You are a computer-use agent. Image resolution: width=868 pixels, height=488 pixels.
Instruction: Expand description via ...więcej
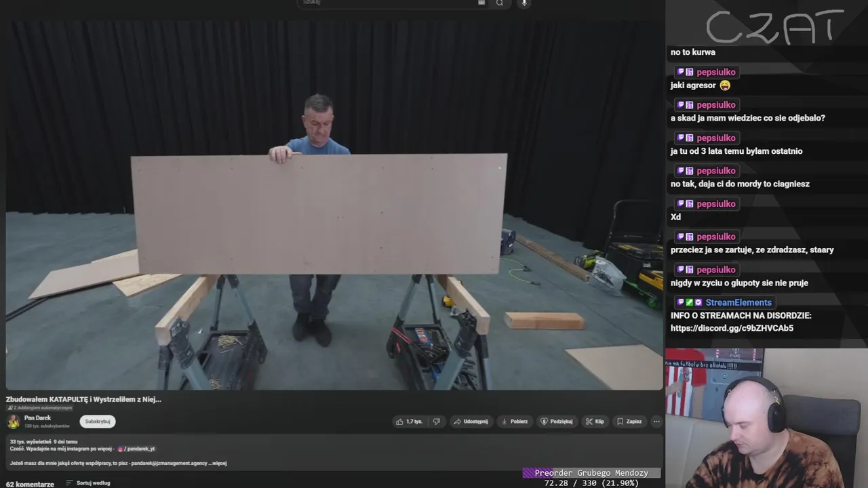218,464
